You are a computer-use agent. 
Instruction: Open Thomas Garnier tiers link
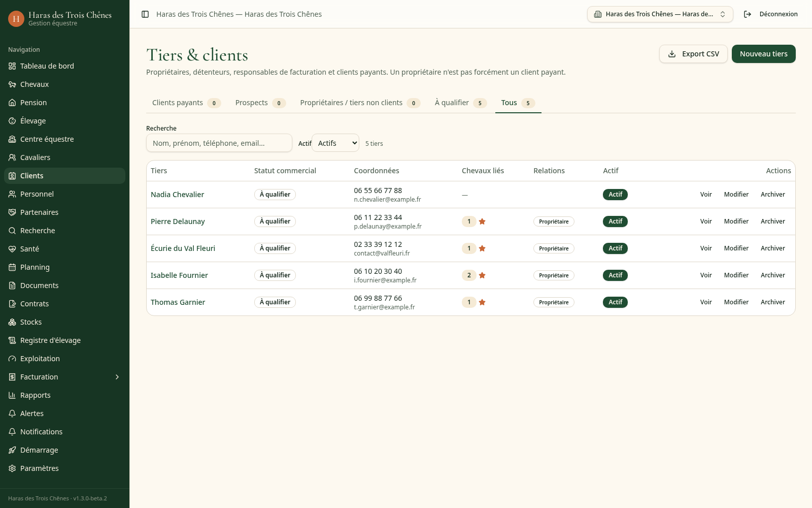(178, 302)
